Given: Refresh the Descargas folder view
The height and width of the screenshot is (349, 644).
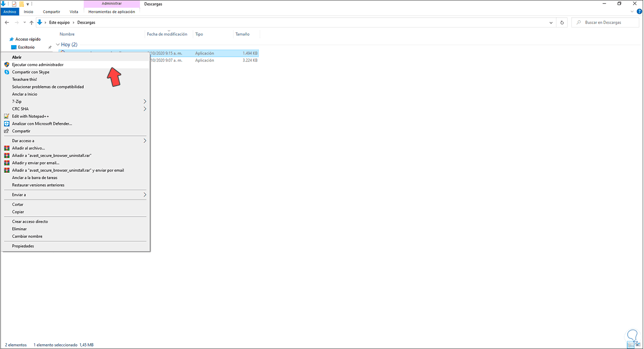Looking at the screenshot, I should 562,22.
